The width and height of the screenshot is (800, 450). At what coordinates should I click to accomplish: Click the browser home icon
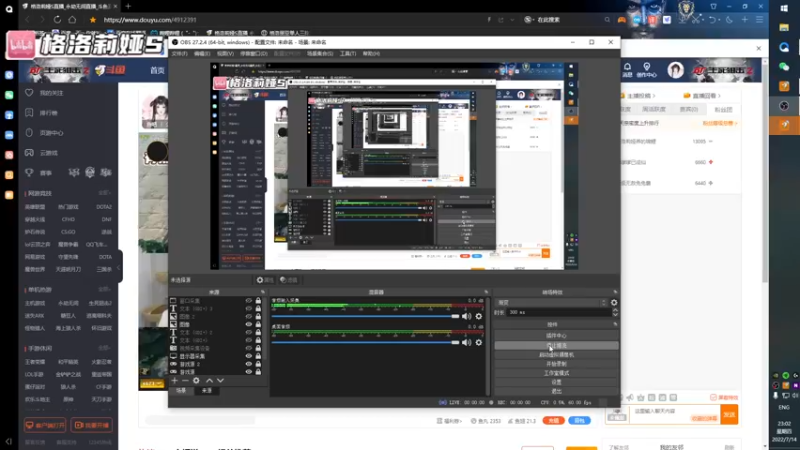click(72, 19)
